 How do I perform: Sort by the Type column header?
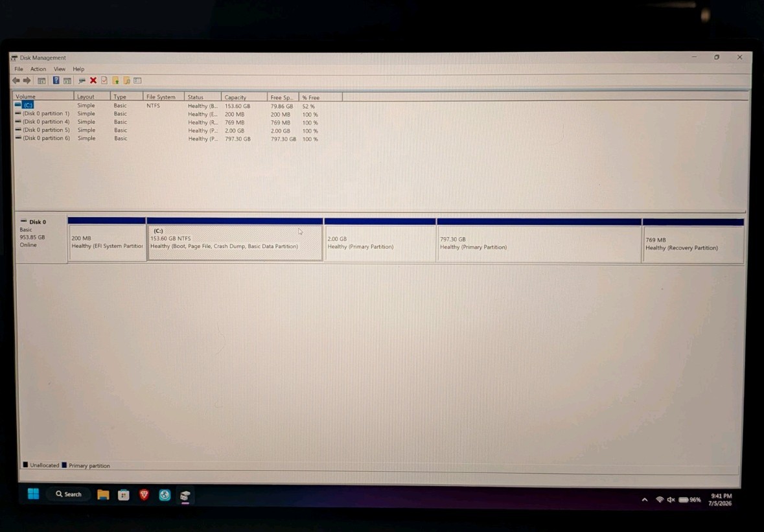[126, 97]
